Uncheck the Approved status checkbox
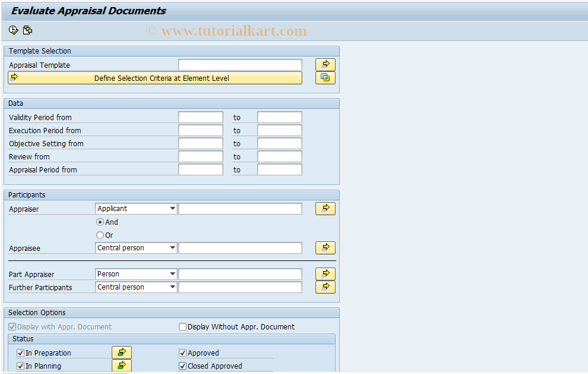588x374 pixels. tap(182, 353)
